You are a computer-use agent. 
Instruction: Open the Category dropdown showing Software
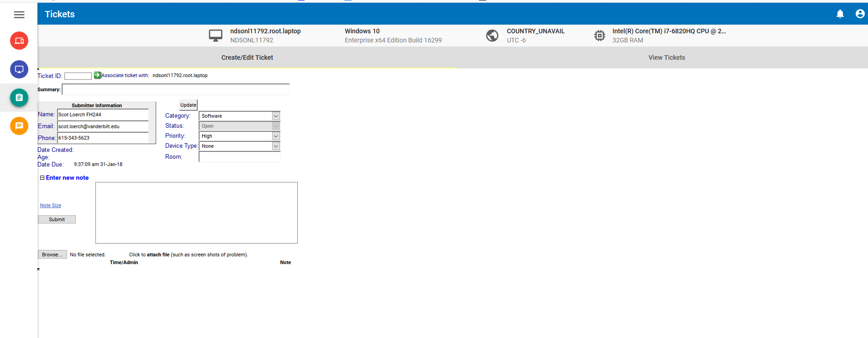coord(239,116)
